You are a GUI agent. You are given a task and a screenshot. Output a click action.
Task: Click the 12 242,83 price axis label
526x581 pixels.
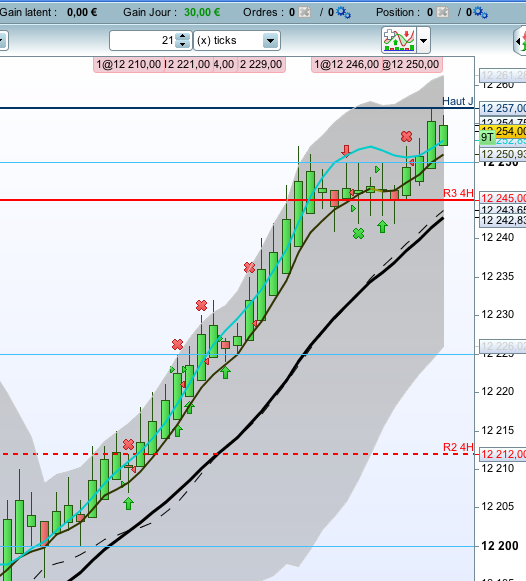(503, 220)
